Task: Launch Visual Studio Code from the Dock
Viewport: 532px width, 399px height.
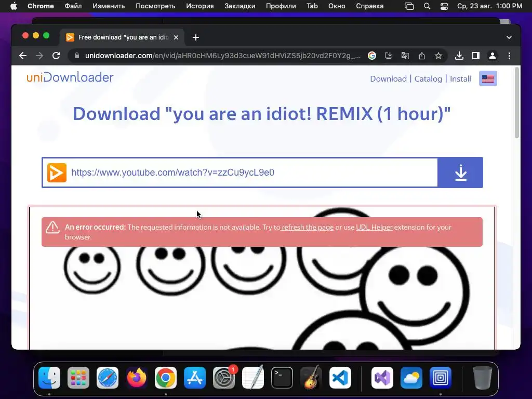Action: pyautogui.click(x=340, y=378)
